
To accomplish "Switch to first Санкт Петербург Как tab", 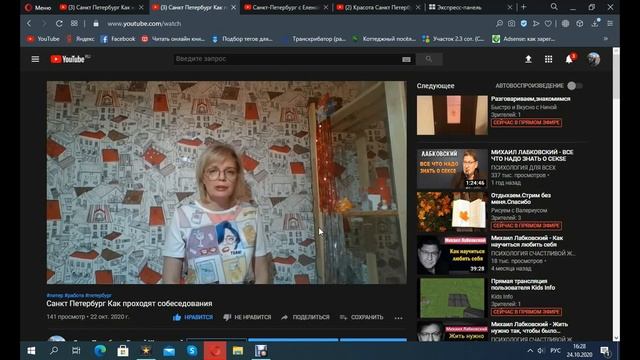I will coord(102,7).
